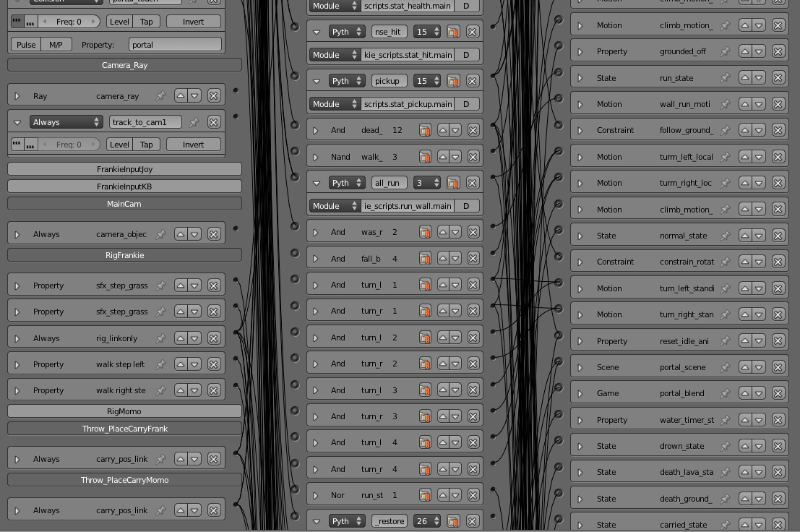Viewport: 800px width, 532px height.
Task: Pin the camera_ray sensor
Action: coord(160,95)
